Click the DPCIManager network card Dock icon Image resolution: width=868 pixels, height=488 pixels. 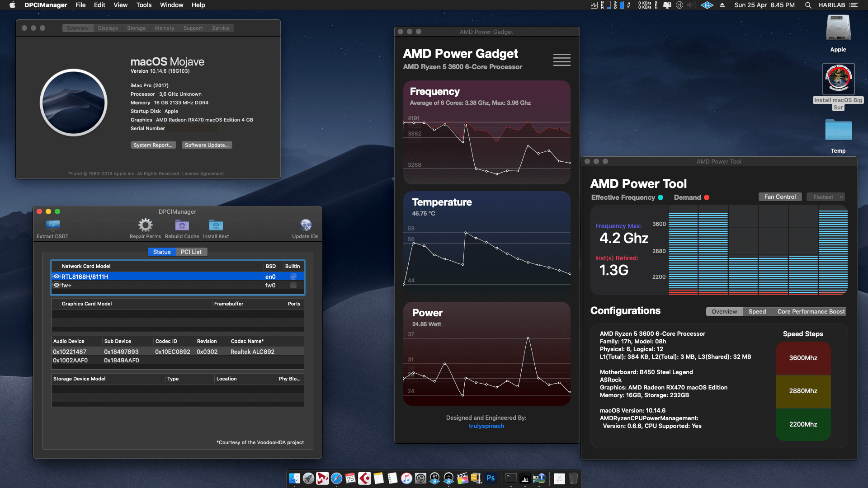pyautogui.click(x=539, y=478)
